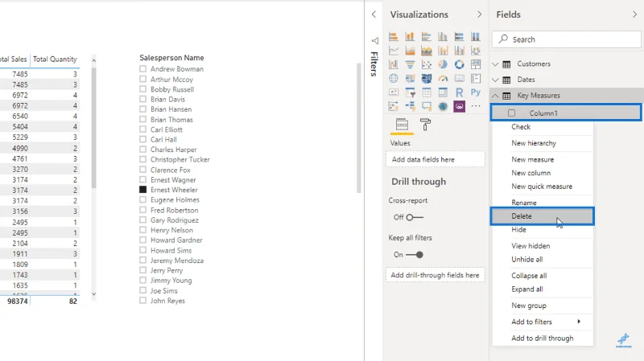Viewport: 644px width, 361px height.
Task: Expand the Dates table
Action: [495, 80]
